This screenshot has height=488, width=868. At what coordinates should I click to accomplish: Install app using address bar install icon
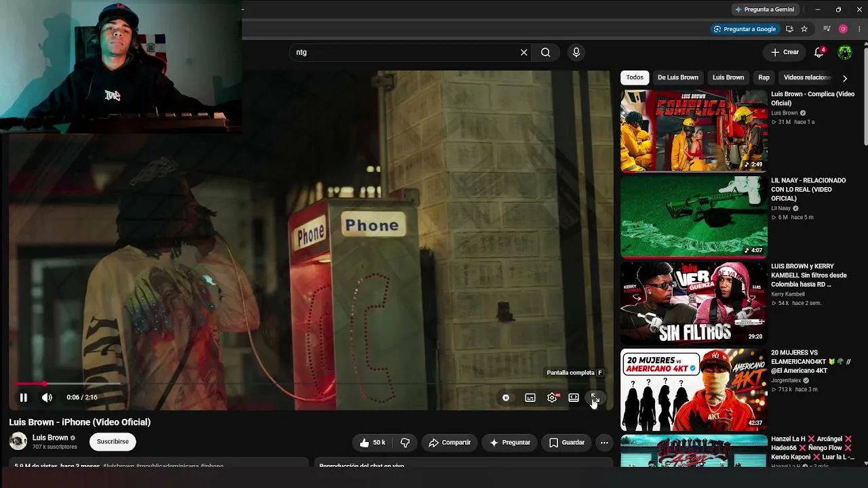point(789,29)
